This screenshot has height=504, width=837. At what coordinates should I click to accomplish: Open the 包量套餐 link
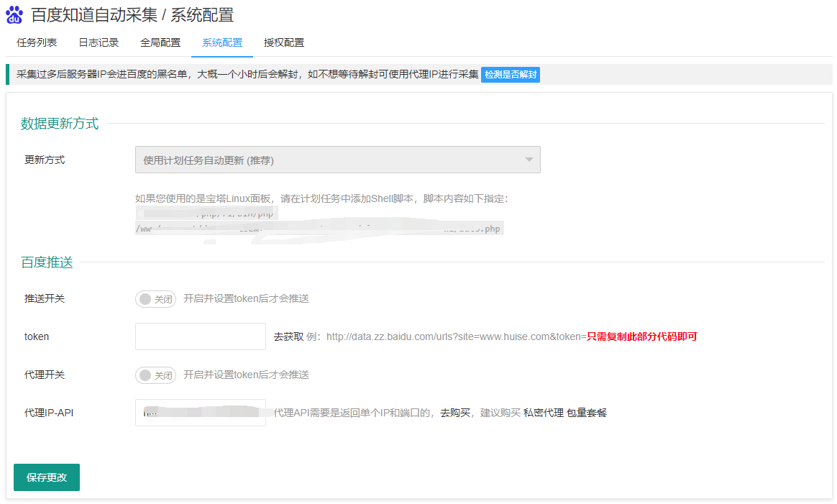pyautogui.click(x=587, y=413)
